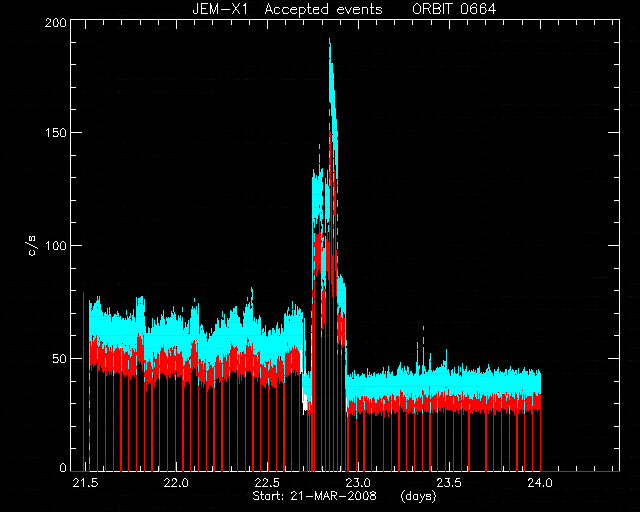Click the 22.5 x-axis tick label
Screen dimensions: 640x512
[x=267, y=483]
